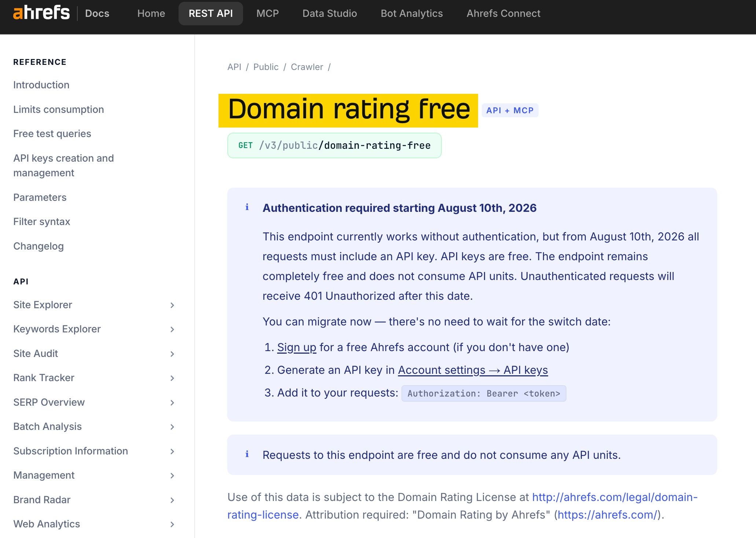Click the info icon beside Authentication required

pyautogui.click(x=247, y=207)
